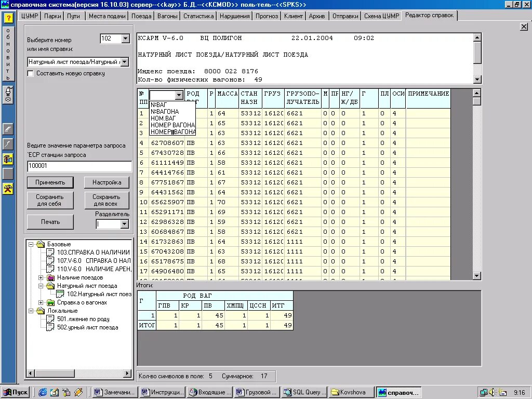
Task: Open report name Натурный лист поезда dropdown
Action: pyautogui.click(x=125, y=62)
